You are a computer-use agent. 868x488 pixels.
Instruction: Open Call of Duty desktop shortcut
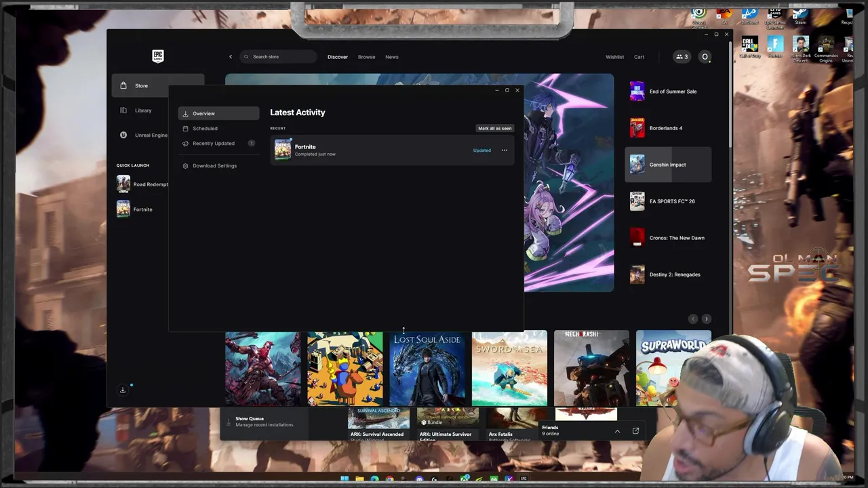point(750,47)
